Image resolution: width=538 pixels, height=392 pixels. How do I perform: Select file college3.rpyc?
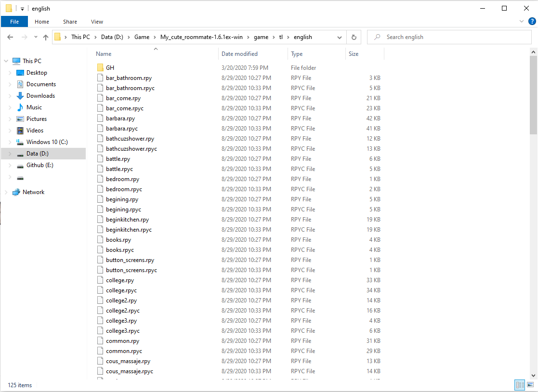click(x=123, y=331)
